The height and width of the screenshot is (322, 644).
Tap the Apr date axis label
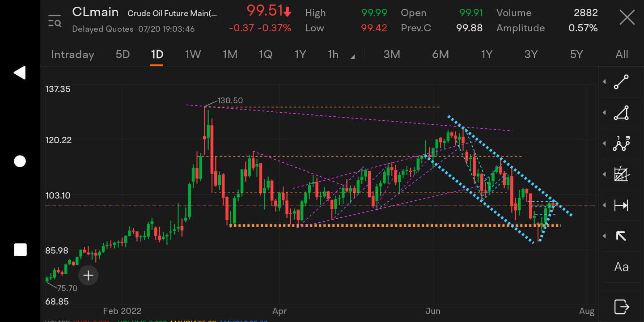[280, 311]
